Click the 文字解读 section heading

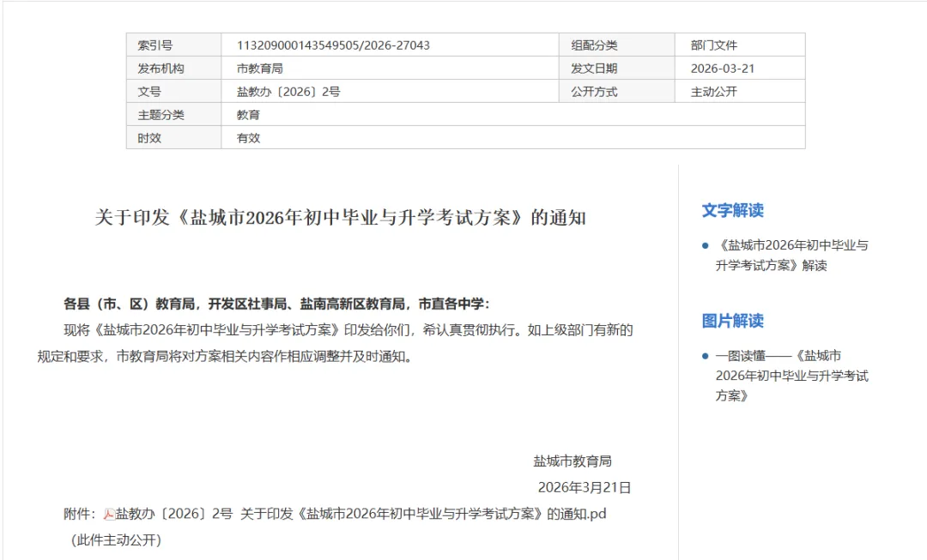click(x=731, y=211)
